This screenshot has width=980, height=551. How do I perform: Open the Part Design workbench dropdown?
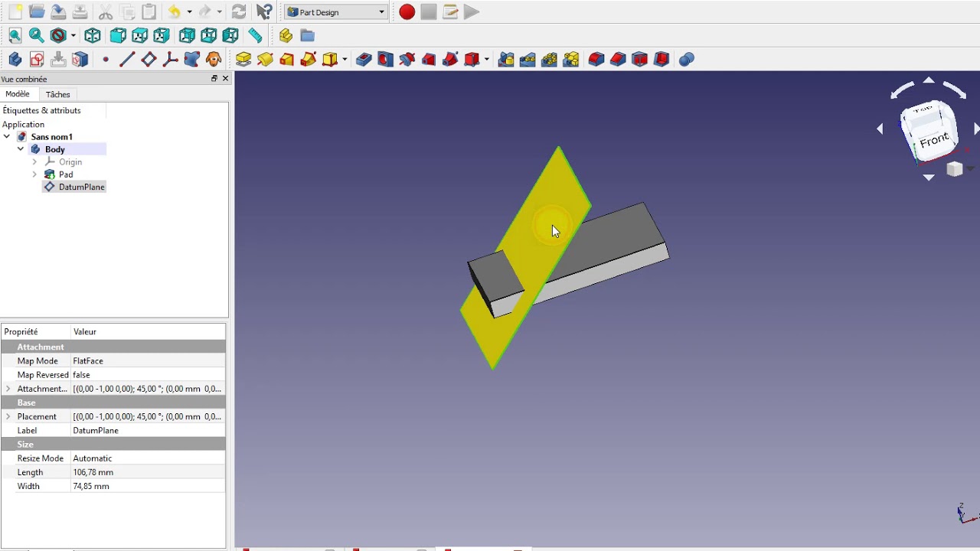tap(337, 12)
